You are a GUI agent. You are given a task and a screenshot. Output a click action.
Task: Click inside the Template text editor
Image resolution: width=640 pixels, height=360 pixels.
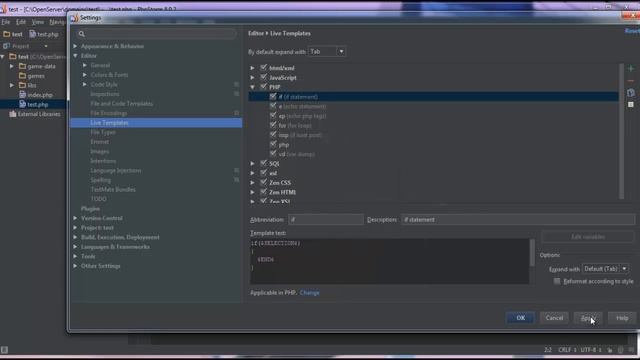[x=389, y=261]
